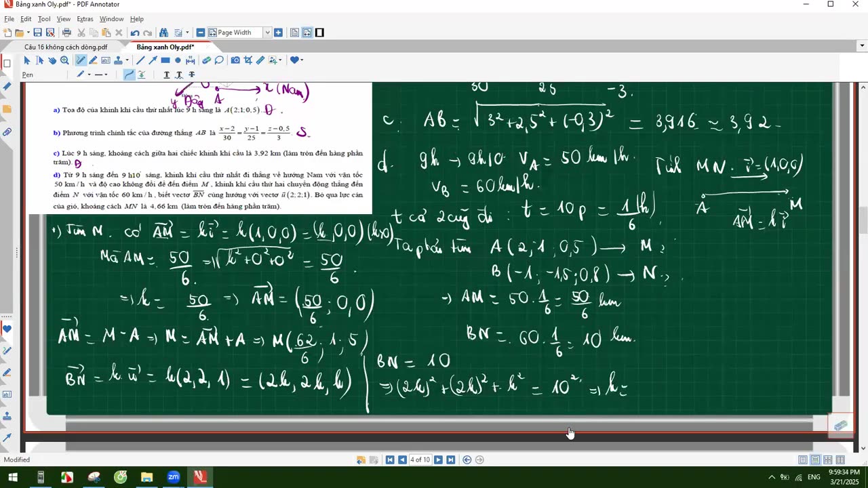This screenshot has width=868, height=488.
Task: Select the Lasso tool
Action: (219, 60)
